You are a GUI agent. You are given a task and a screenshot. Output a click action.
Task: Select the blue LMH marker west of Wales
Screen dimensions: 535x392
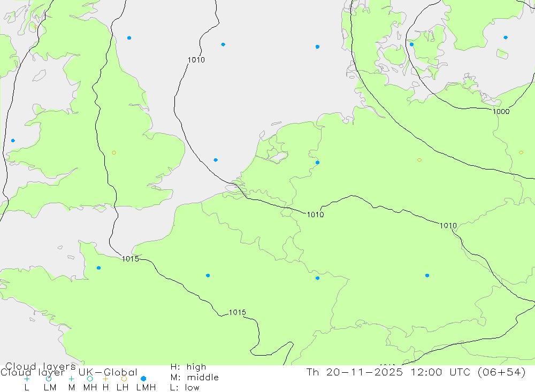coord(13,141)
